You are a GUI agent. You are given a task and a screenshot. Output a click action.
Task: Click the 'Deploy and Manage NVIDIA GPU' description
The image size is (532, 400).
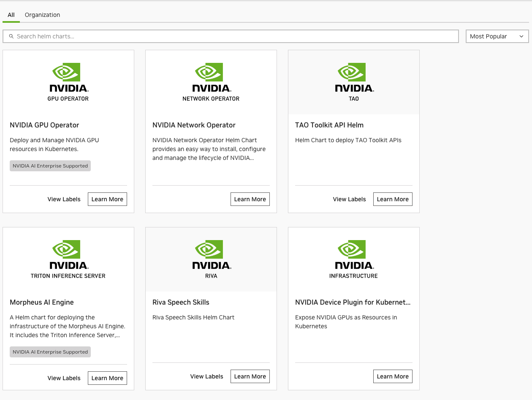(x=54, y=145)
